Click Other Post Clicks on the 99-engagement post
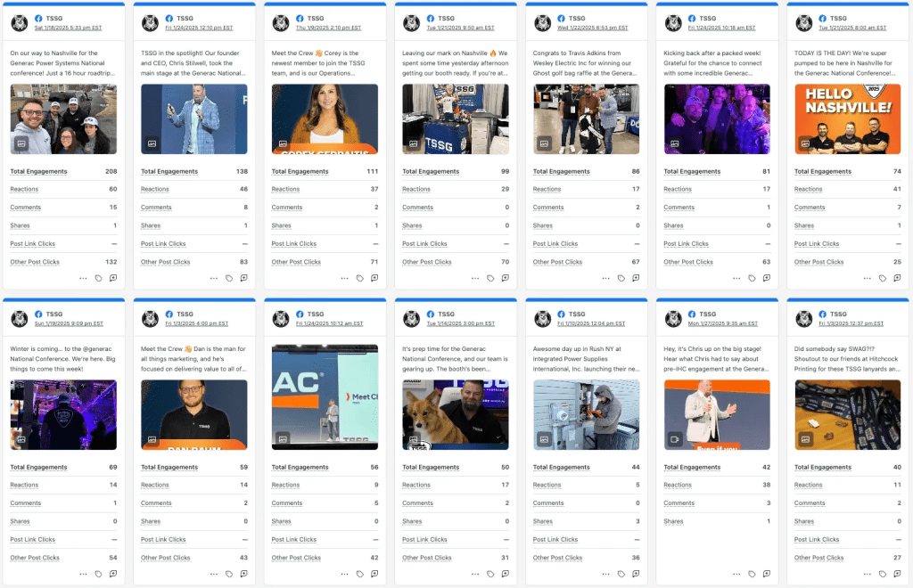This screenshot has width=913, height=588. [426, 262]
